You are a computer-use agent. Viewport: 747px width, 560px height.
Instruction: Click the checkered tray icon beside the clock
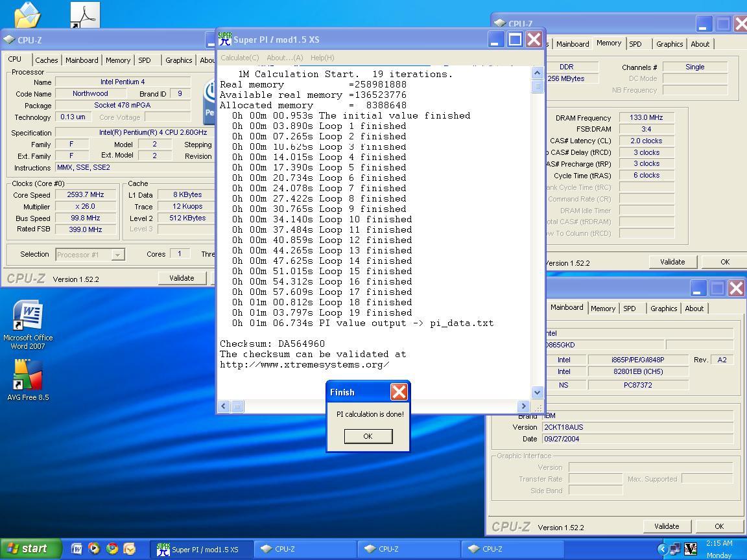(x=691, y=549)
